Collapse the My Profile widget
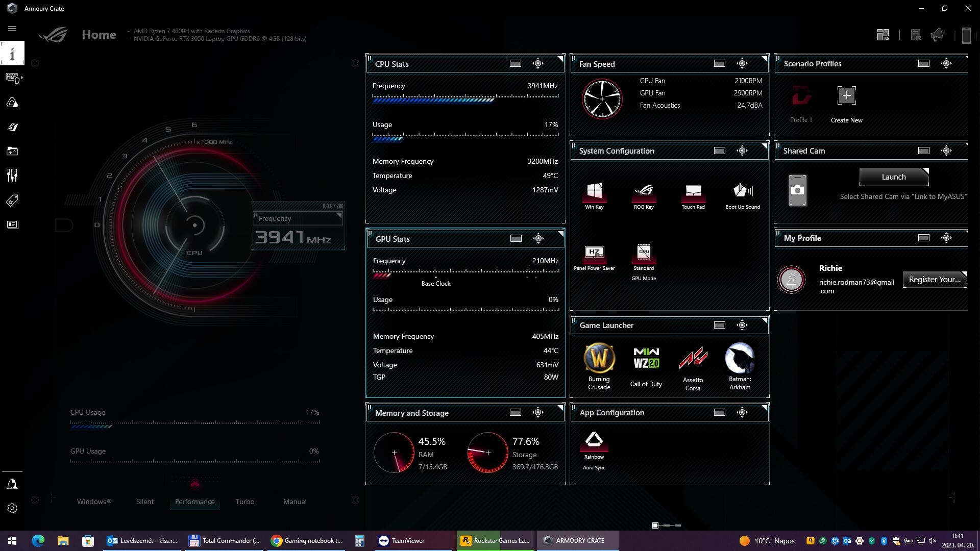Image resolution: width=980 pixels, height=551 pixels. pyautogui.click(x=924, y=238)
